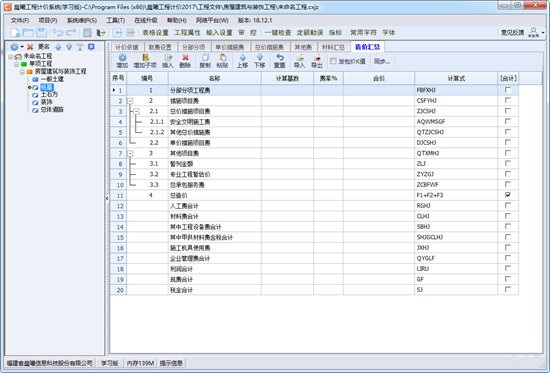
Task: Click the 增加 (Add) icon in table toolbar
Action: click(x=122, y=58)
